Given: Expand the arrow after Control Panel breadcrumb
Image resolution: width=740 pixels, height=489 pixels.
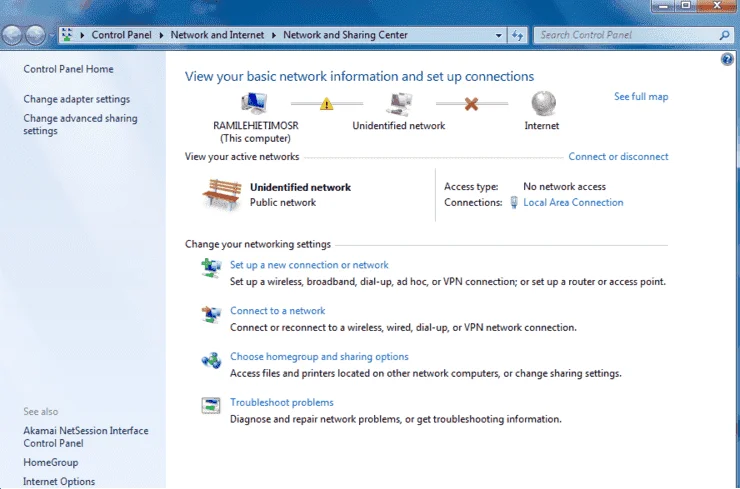Looking at the screenshot, I should [x=161, y=35].
